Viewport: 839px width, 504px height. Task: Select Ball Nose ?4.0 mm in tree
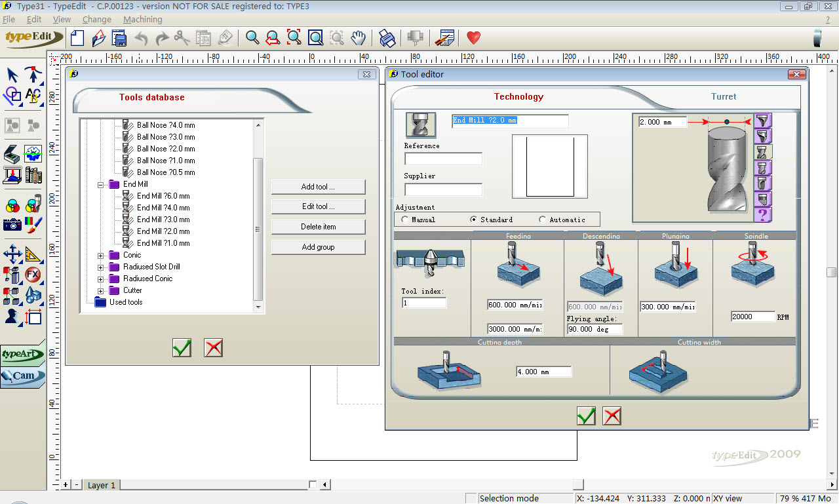166,125
